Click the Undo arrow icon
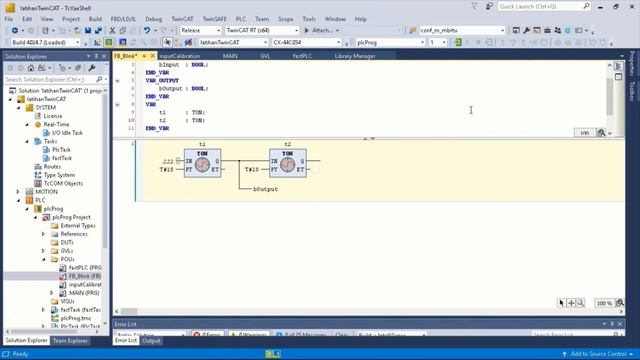This screenshot has width=640, height=360. [147, 31]
